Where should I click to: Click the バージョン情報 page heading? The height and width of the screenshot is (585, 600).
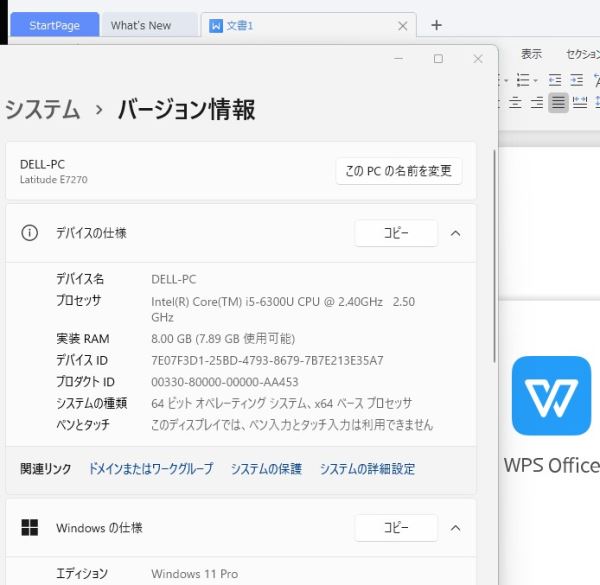pyautogui.click(x=186, y=109)
